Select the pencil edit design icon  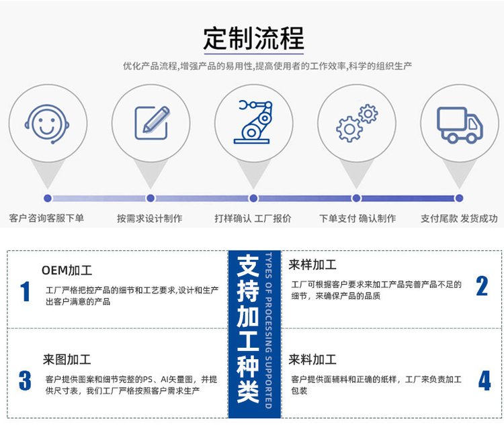[151, 123]
